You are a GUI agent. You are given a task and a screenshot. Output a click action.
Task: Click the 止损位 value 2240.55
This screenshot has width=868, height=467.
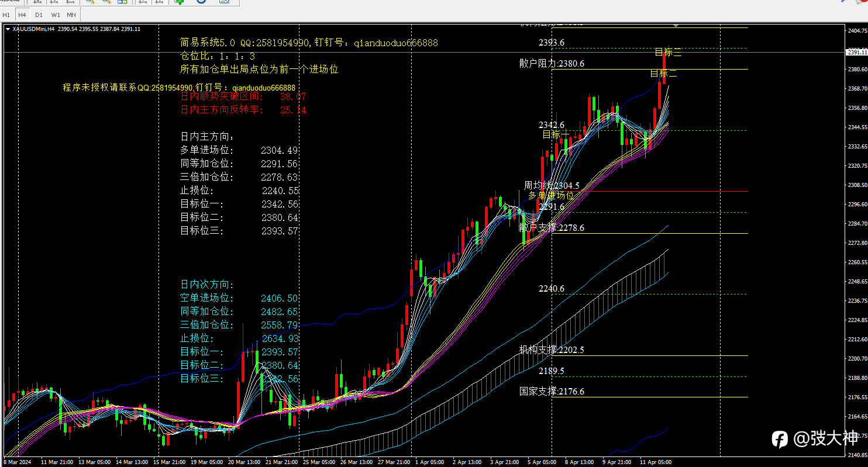pos(281,191)
